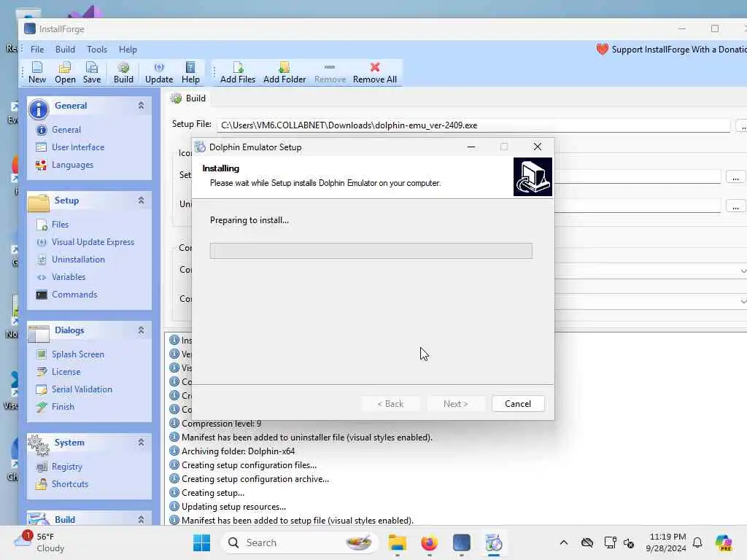Open File Explorer from taskbar
Image resolution: width=747 pixels, height=560 pixels.
click(x=398, y=542)
